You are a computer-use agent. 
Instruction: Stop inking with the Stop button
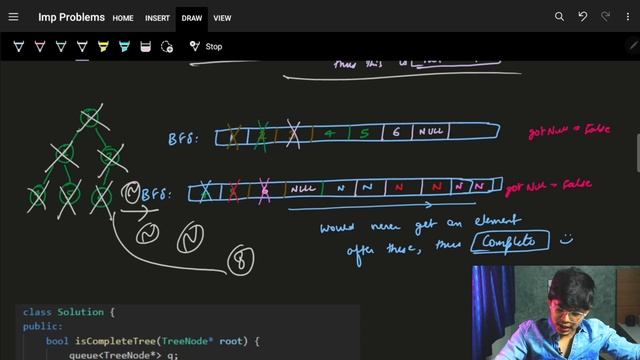[214, 47]
